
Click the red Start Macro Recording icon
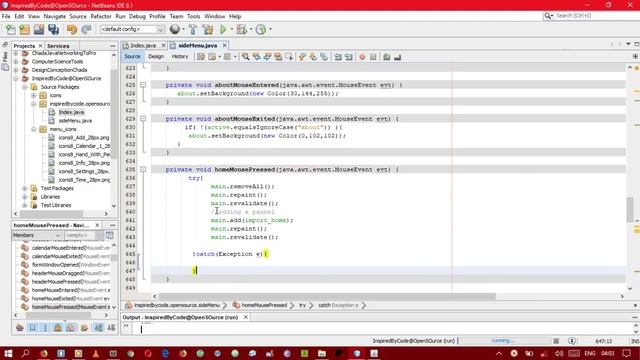362,57
